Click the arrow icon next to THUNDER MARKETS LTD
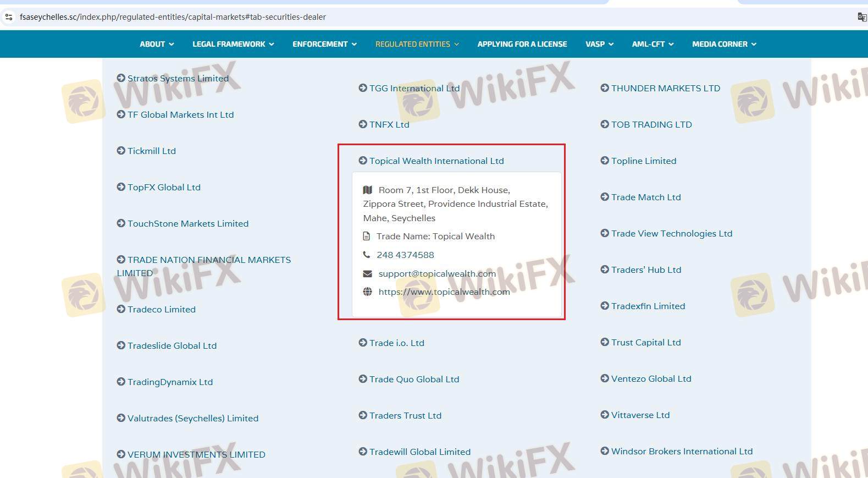The image size is (868, 478). [605, 88]
